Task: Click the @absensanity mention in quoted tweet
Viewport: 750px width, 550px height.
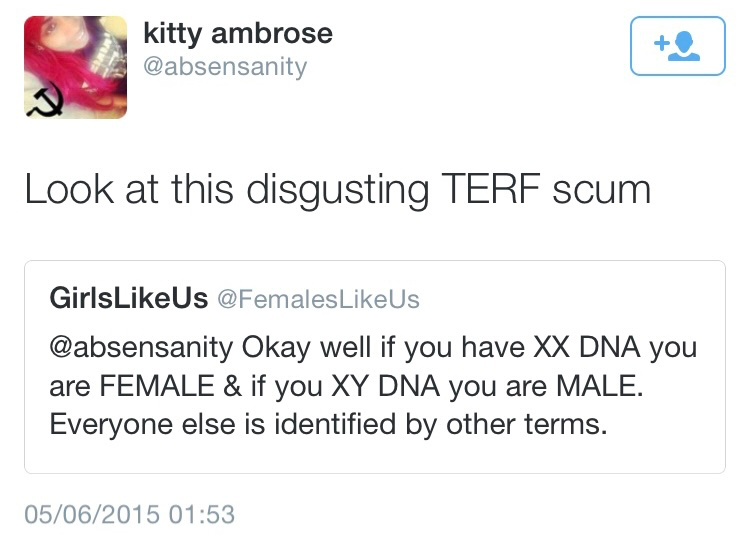Action: click(x=145, y=349)
